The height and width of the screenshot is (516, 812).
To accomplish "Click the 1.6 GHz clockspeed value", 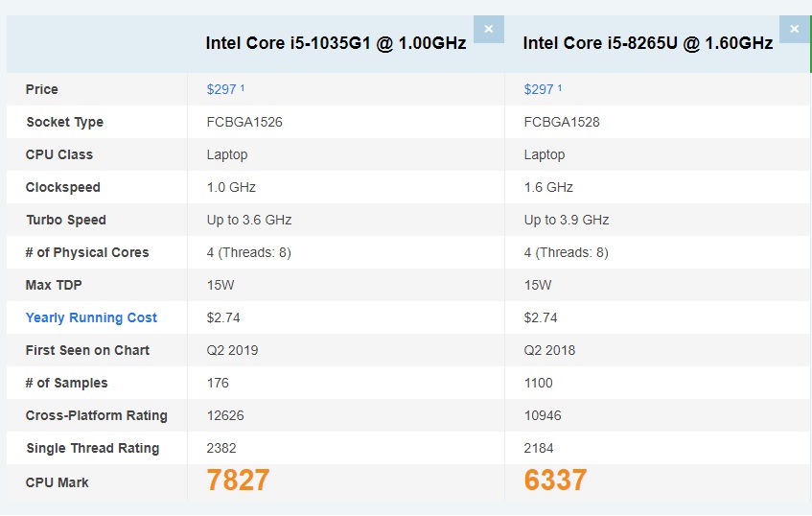I will coord(548,187).
